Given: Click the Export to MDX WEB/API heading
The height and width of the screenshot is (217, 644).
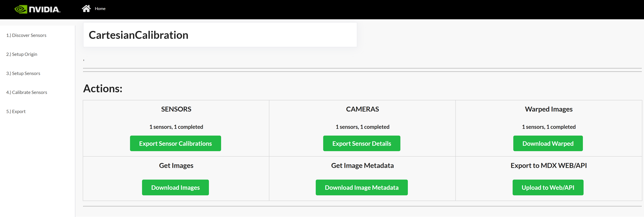Looking at the screenshot, I should click(x=549, y=166).
